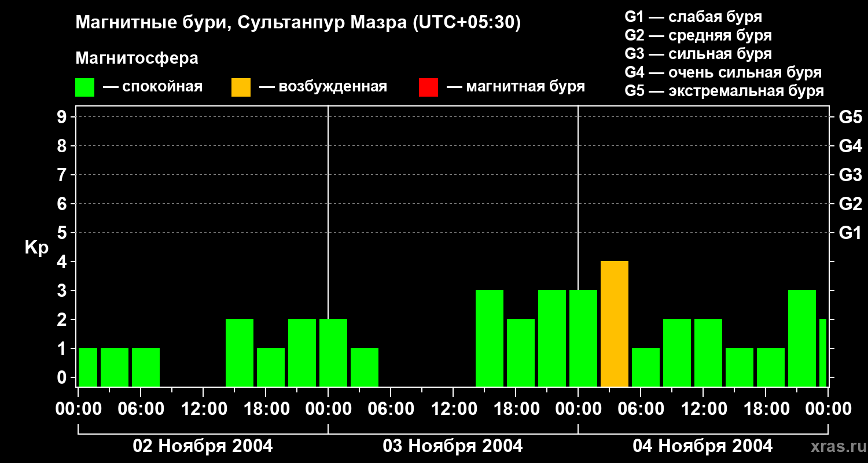Select the "— спокойная" legend label
The image size is (868, 463).
153,87
